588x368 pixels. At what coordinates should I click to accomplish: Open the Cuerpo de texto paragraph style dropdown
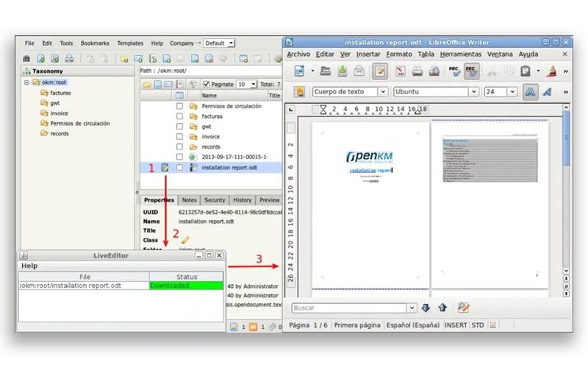point(383,91)
